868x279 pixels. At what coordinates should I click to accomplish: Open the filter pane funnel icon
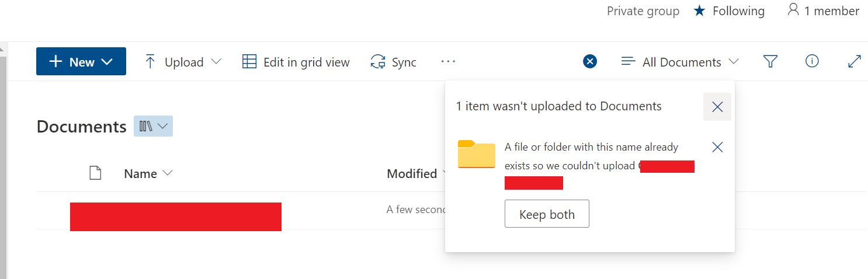(x=770, y=61)
